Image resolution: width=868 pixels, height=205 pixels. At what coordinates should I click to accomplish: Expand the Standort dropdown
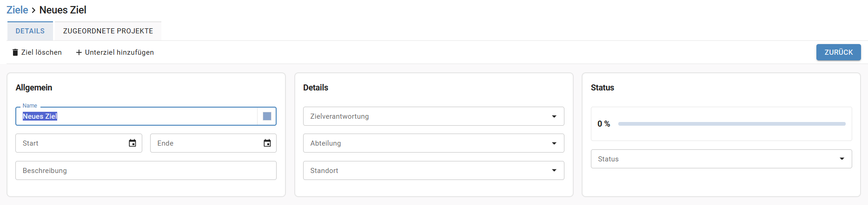433,171
